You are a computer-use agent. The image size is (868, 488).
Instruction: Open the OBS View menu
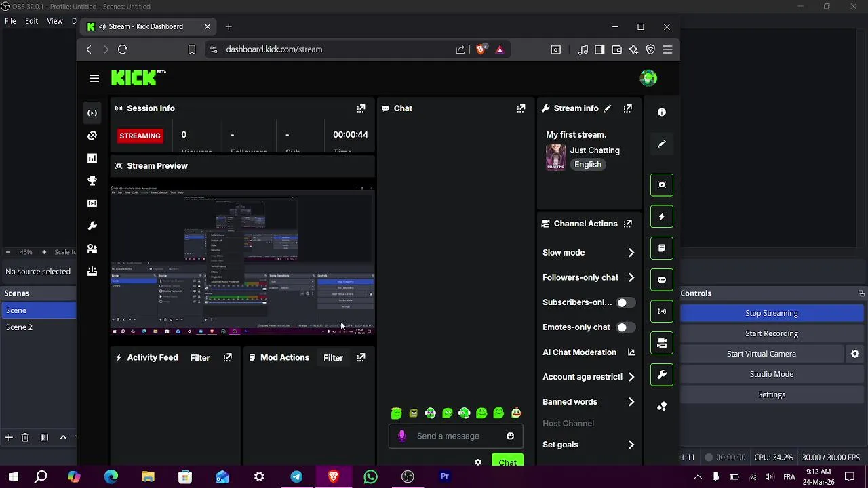[55, 21]
